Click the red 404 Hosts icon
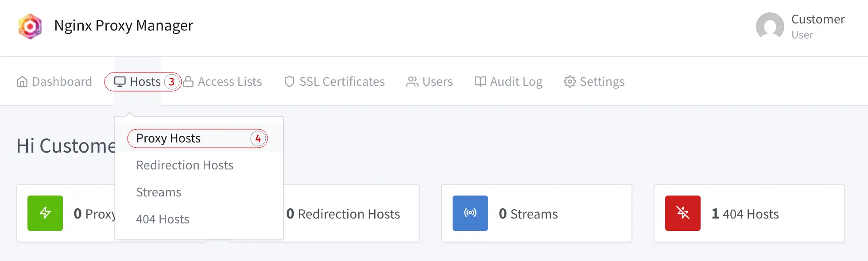The image size is (868, 261). click(x=683, y=213)
